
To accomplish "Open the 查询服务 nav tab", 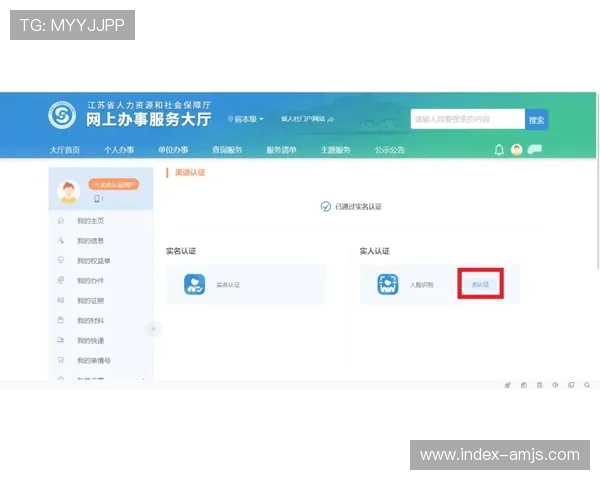I will pyautogui.click(x=227, y=150).
